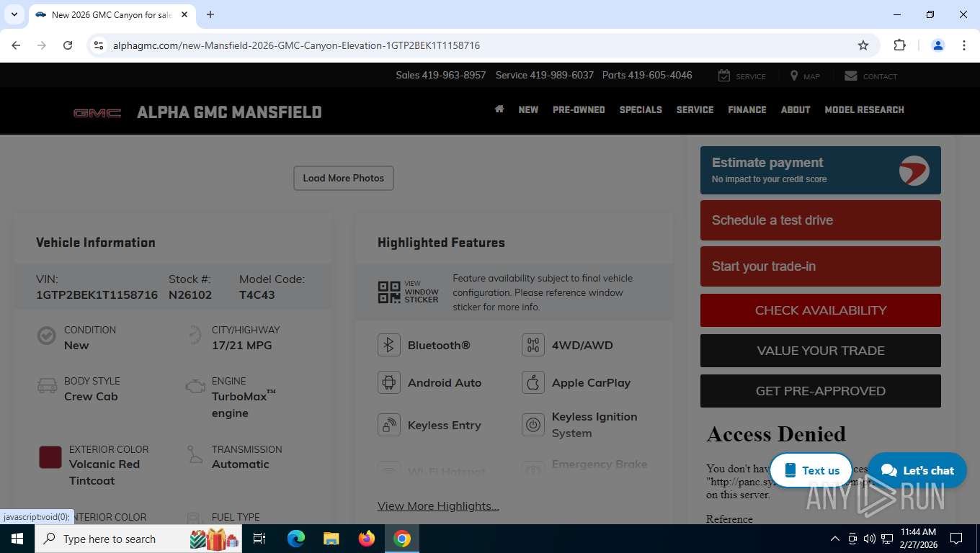Screen dimensions: 980x553
Task: Click the Contact envelope icon
Action: point(851,76)
